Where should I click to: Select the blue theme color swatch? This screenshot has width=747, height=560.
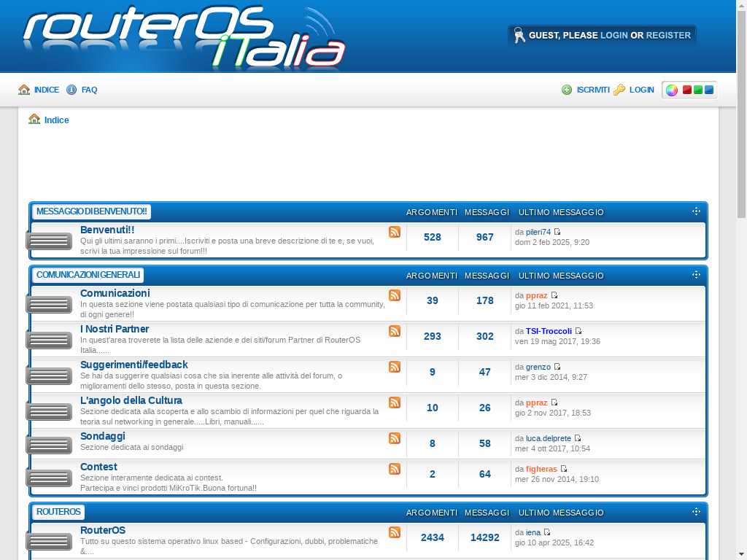(x=709, y=90)
